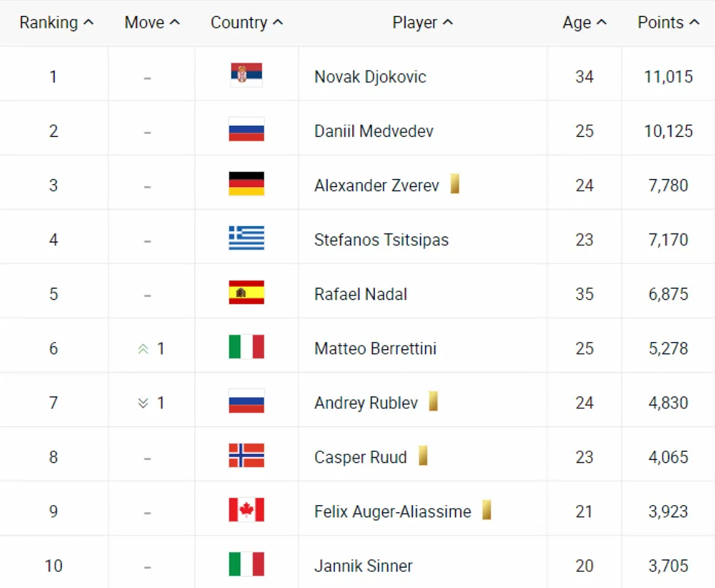Sort table by Points column
The image size is (715, 588).
(668, 23)
